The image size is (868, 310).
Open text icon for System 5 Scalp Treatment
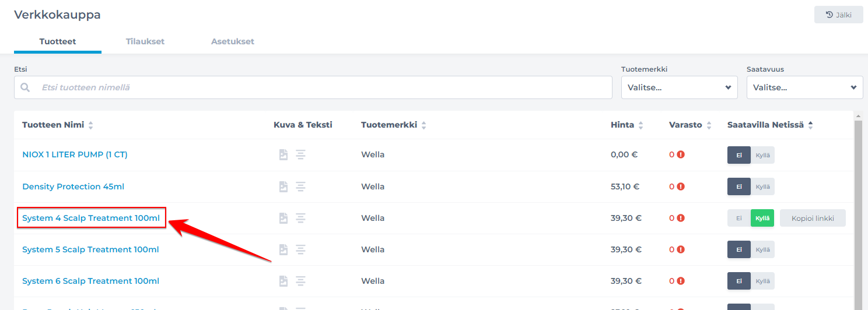(x=300, y=249)
